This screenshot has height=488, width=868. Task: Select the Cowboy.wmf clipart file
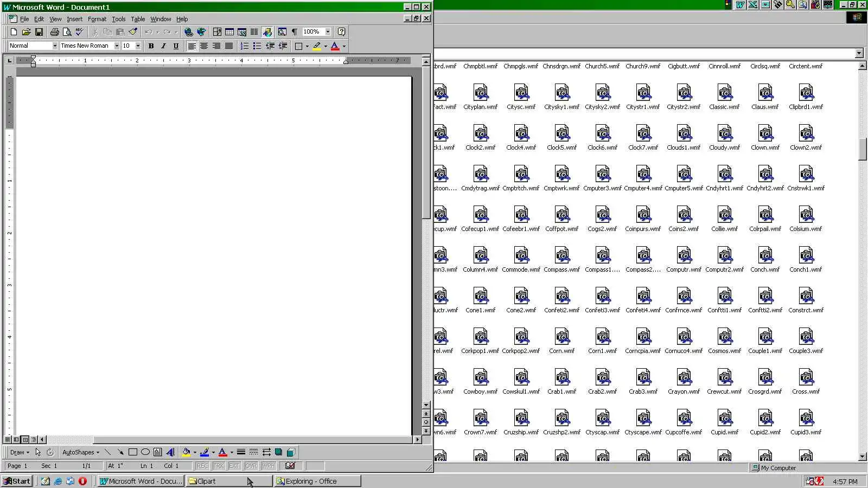[x=481, y=382]
